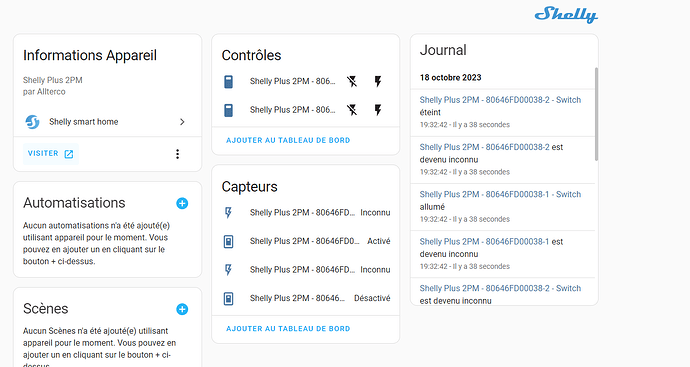
Task: Click AJOUTER AU TABLEAU DE BORD under Capteurs
Action: point(288,329)
